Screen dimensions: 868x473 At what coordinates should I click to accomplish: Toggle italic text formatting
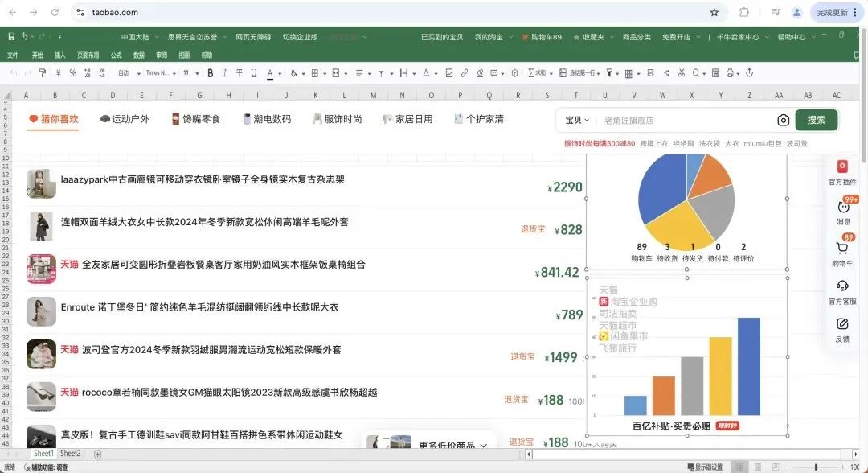pos(225,73)
